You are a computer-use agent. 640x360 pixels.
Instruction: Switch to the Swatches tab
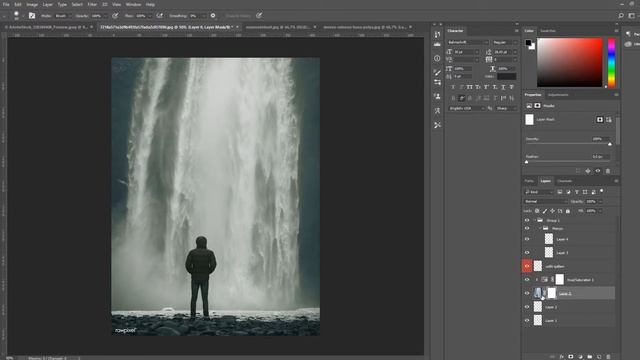548,31
